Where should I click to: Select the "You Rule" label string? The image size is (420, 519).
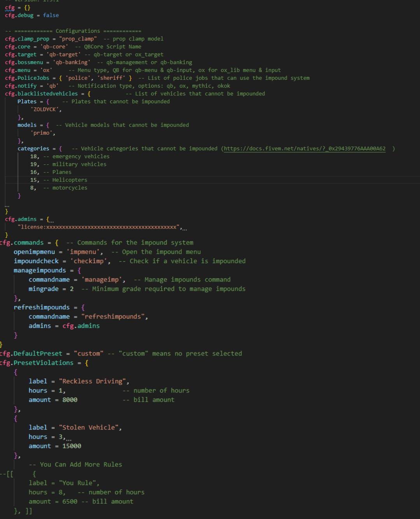[x=77, y=483]
